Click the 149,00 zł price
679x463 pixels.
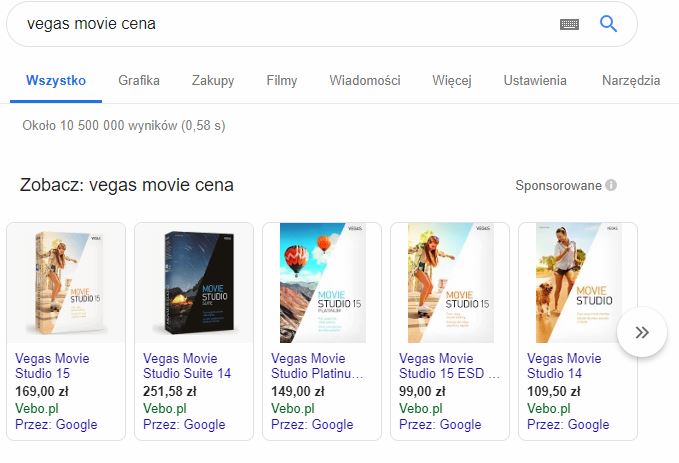pyautogui.click(x=297, y=392)
